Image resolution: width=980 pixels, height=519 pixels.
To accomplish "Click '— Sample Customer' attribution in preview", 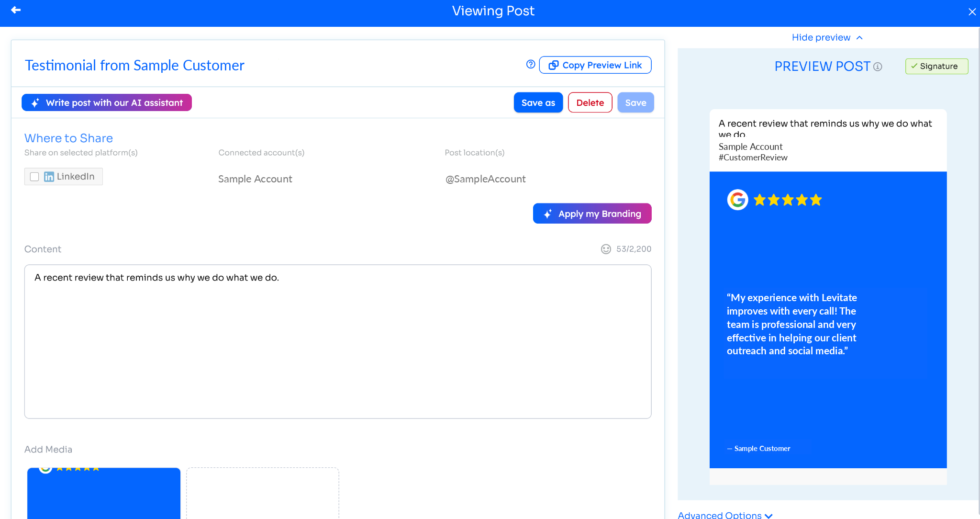I will click(758, 449).
